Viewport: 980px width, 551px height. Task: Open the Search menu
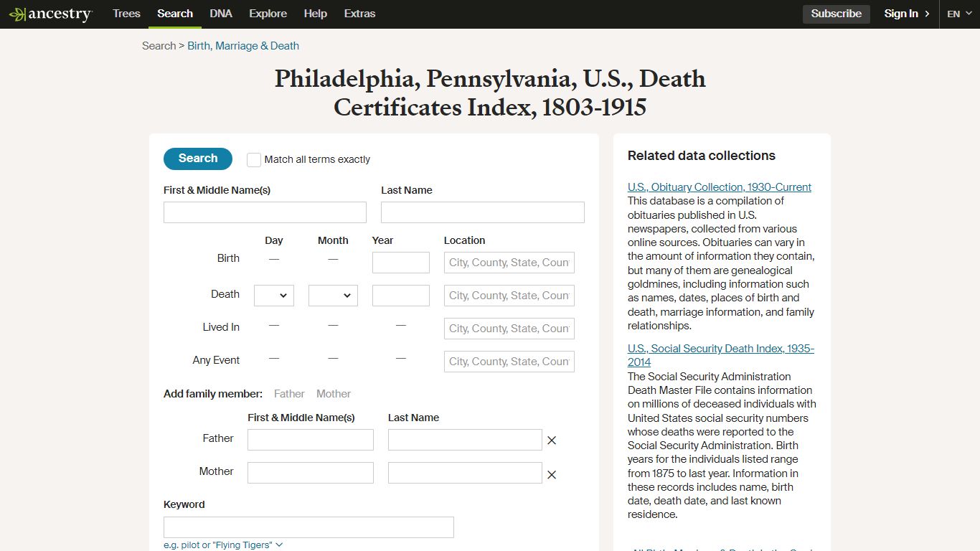pos(175,14)
